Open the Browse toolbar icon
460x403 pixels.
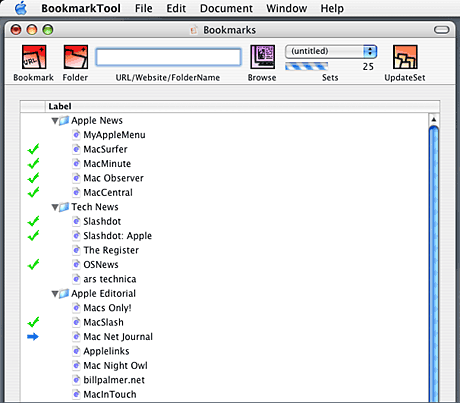tap(263, 57)
